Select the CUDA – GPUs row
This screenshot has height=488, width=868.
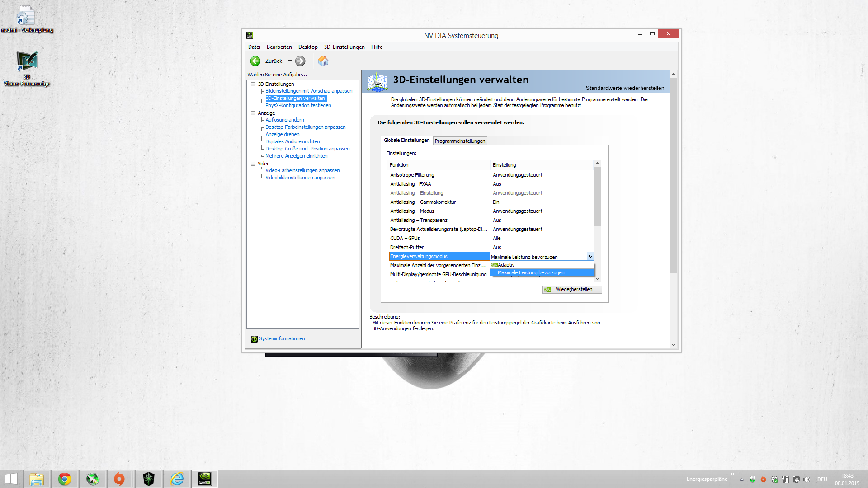pos(491,238)
